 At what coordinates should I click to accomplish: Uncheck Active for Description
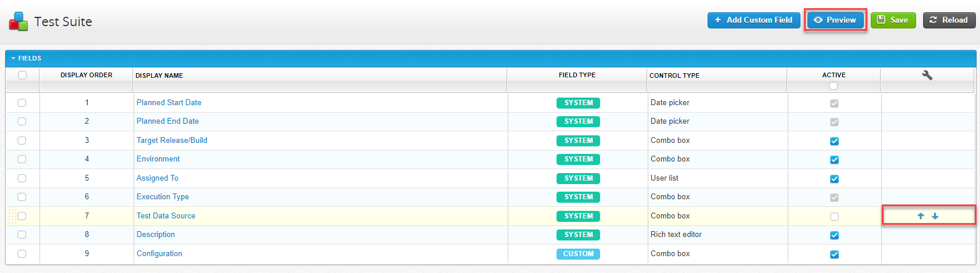coord(835,235)
